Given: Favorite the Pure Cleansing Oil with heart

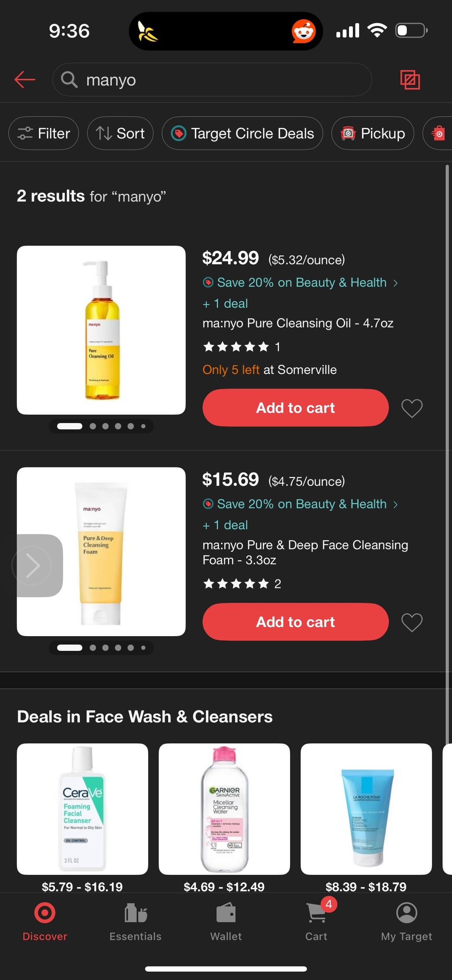Looking at the screenshot, I should tap(412, 408).
